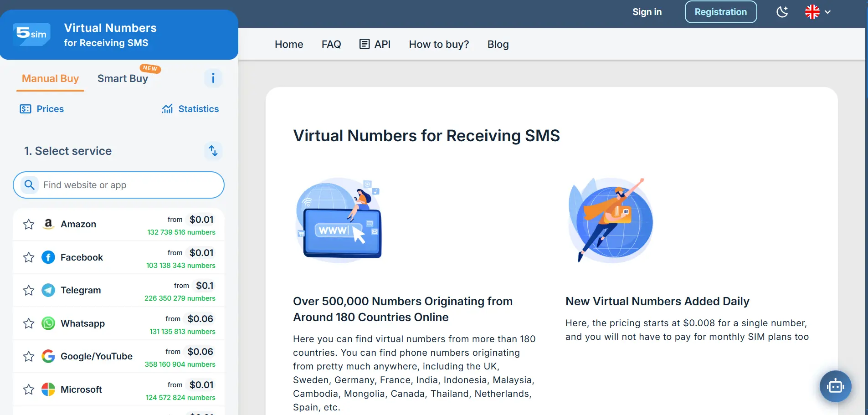This screenshot has height=415, width=868.
Task: Click '358 160 904 numbers' count
Action: (x=180, y=364)
